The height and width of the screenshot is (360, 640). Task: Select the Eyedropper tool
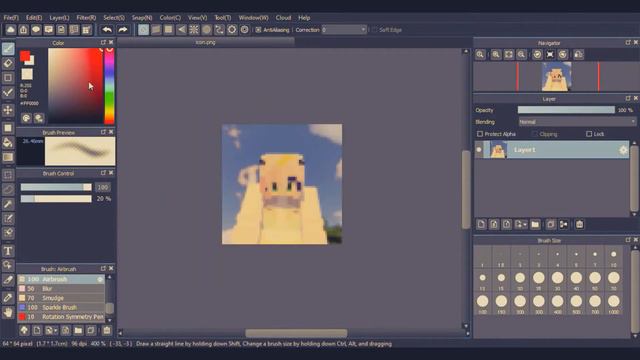(x=8, y=298)
